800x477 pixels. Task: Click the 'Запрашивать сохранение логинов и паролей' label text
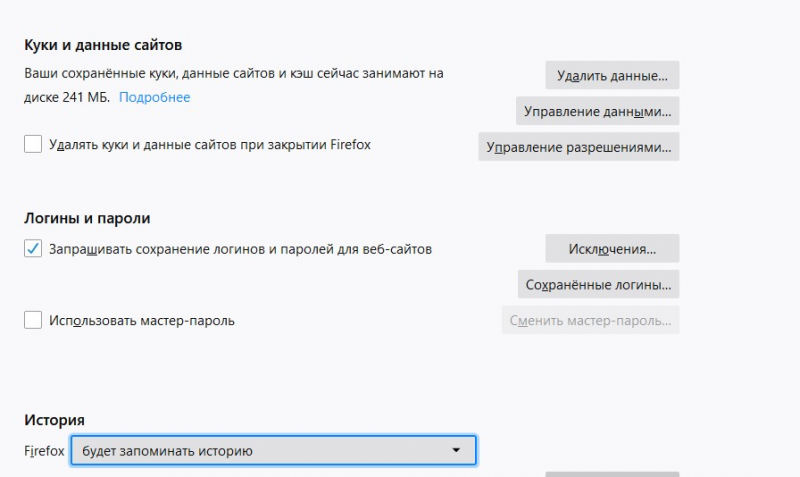240,249
